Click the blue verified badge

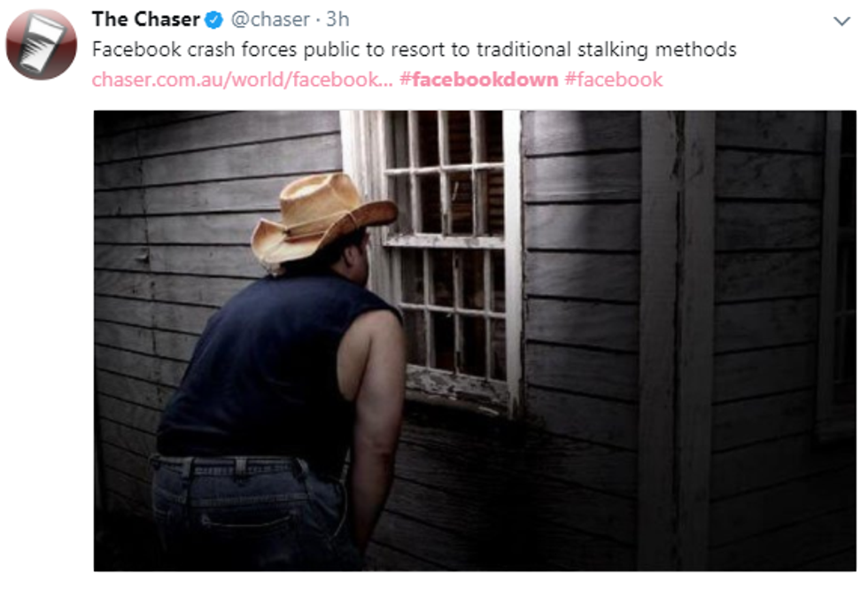click(213, 20)
